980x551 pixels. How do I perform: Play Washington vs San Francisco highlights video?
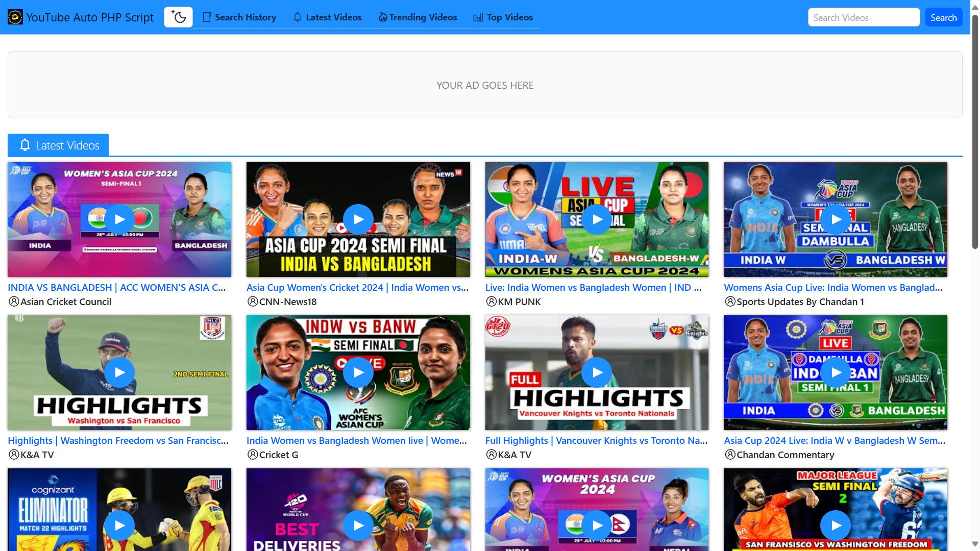(x=119, y=372)
